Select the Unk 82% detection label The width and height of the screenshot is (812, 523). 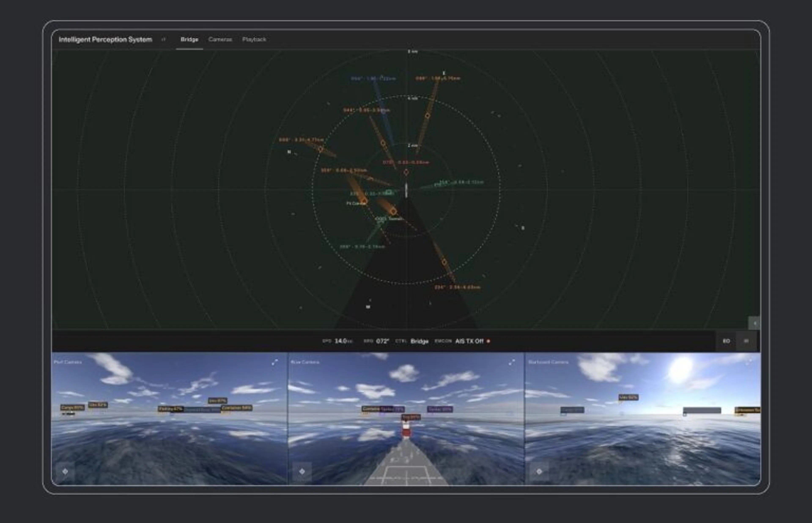pyautogui.click(x=98, y=405)
